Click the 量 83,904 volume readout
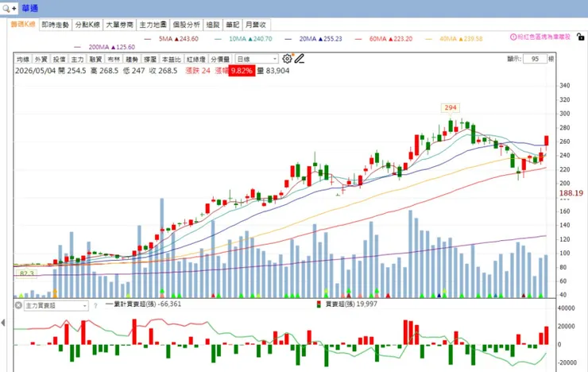 (x=273, y=71)
